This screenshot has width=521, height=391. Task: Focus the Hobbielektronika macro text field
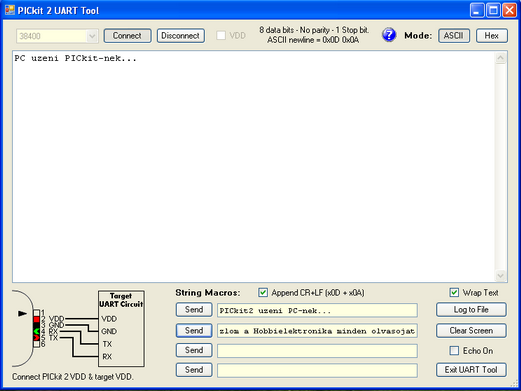(x=317, y=331)
